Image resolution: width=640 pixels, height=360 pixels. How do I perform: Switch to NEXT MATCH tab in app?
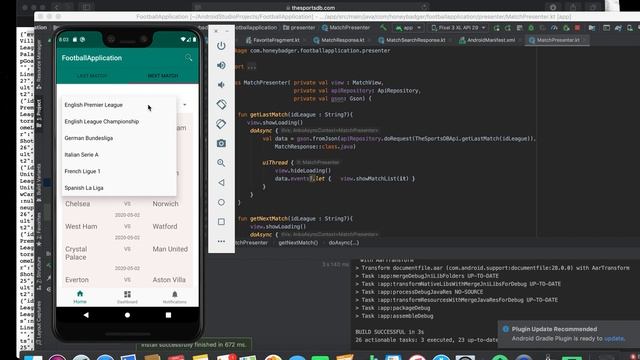(x=163, y=76)
